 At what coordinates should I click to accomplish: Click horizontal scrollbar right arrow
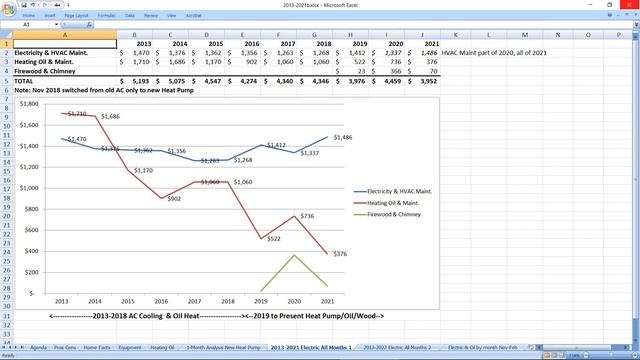(625, 347)
